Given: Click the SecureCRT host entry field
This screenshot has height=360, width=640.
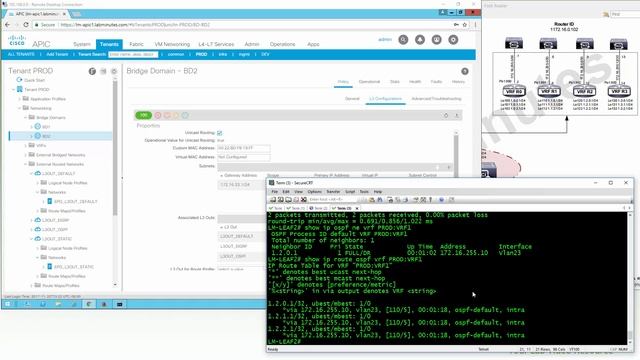Looking at the screenshot, I should 333,200.
